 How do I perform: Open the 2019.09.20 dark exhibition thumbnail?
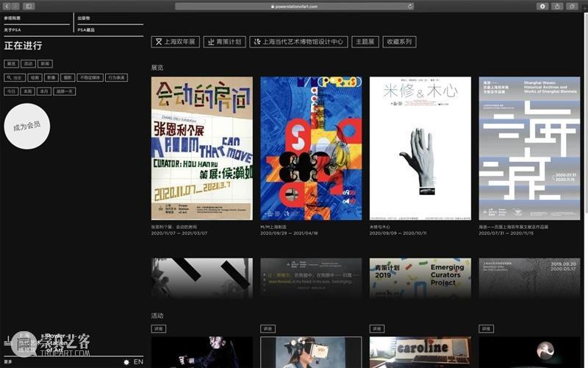tap(529, 278)
